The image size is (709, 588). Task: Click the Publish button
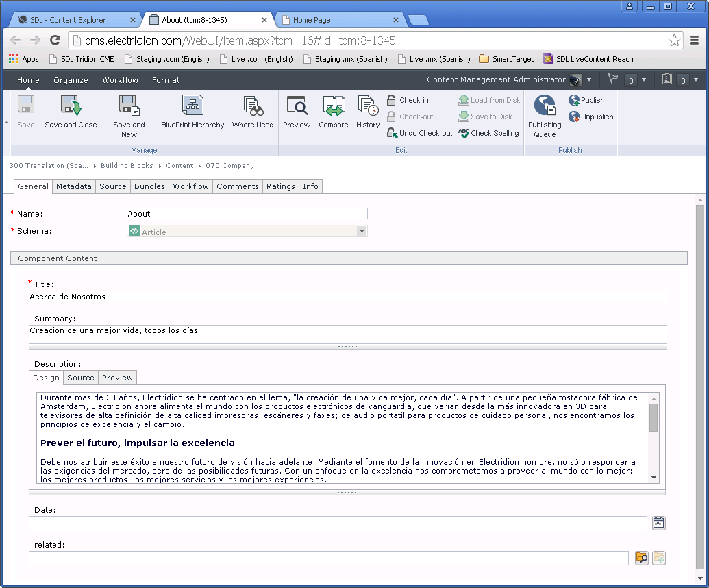point(586,100)
